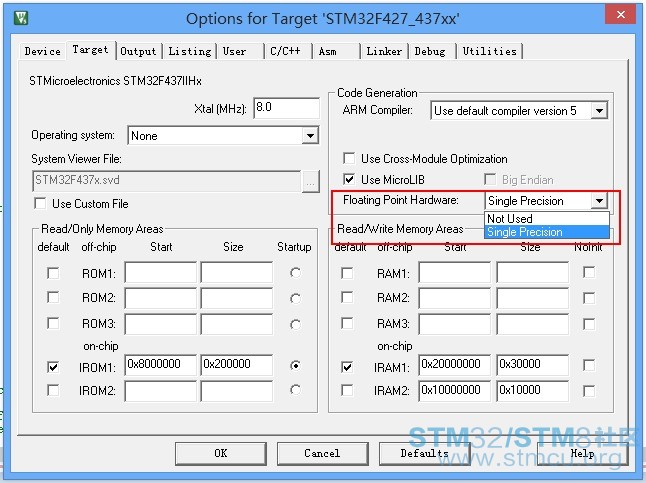This screenshot has width=646, height=483.
Task: Enable Use Custom File checkbox
Action: click(x=41, y=204)
